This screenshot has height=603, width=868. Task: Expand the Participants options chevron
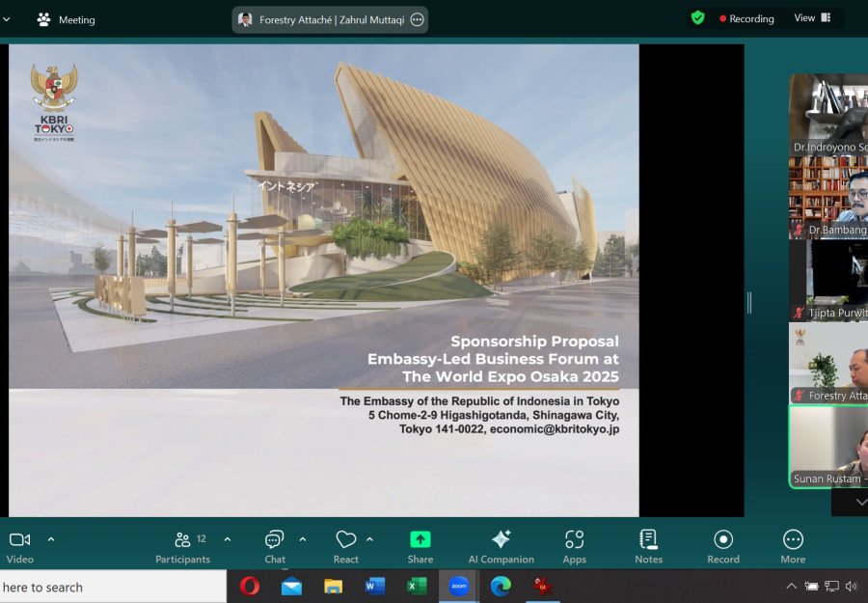coord(228,539)
